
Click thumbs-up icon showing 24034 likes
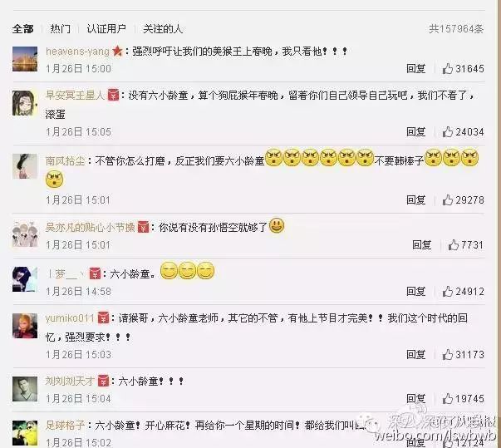click(x=447, y=131)
